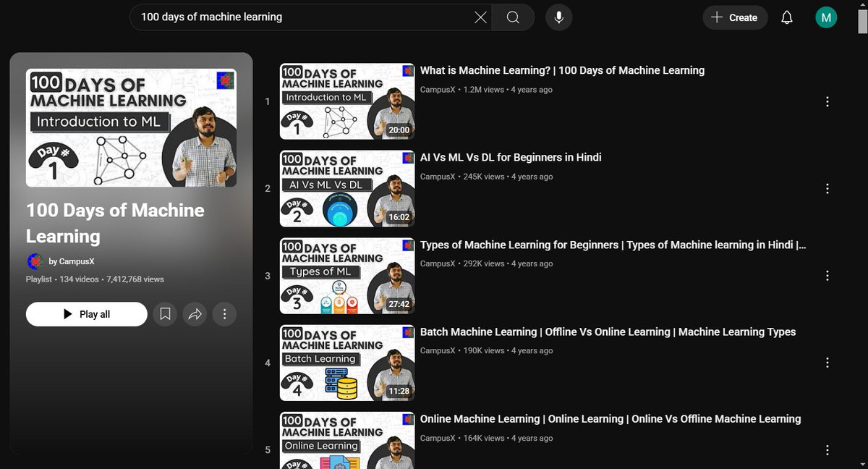Clear the search box with the X icon
Screen dimensions: 868x469
point(480,17)
